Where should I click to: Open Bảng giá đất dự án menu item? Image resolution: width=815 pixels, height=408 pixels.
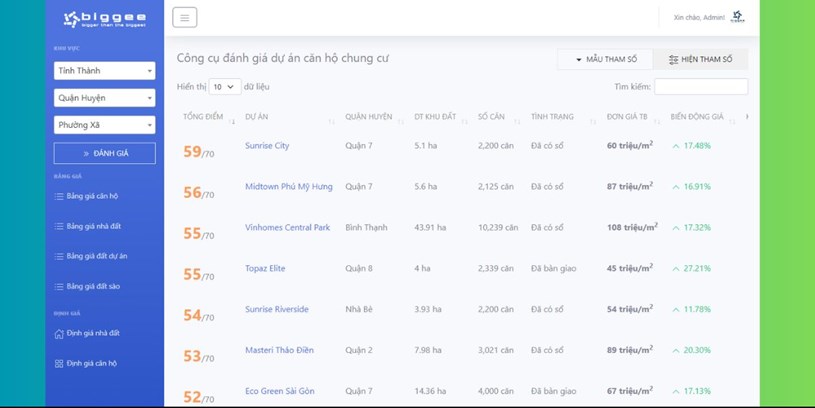(91, 256)
